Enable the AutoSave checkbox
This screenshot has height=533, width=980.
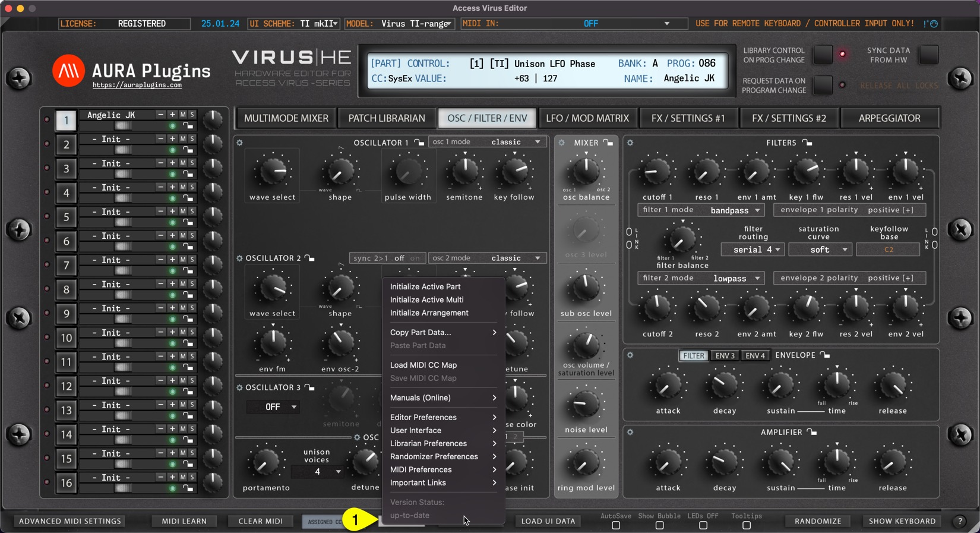click(x=616, y=525)
